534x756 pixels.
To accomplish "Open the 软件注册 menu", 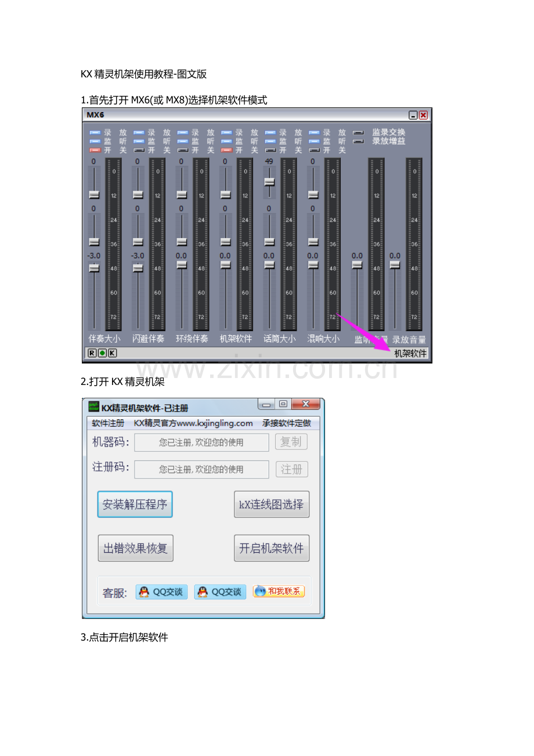I will 108,423.
